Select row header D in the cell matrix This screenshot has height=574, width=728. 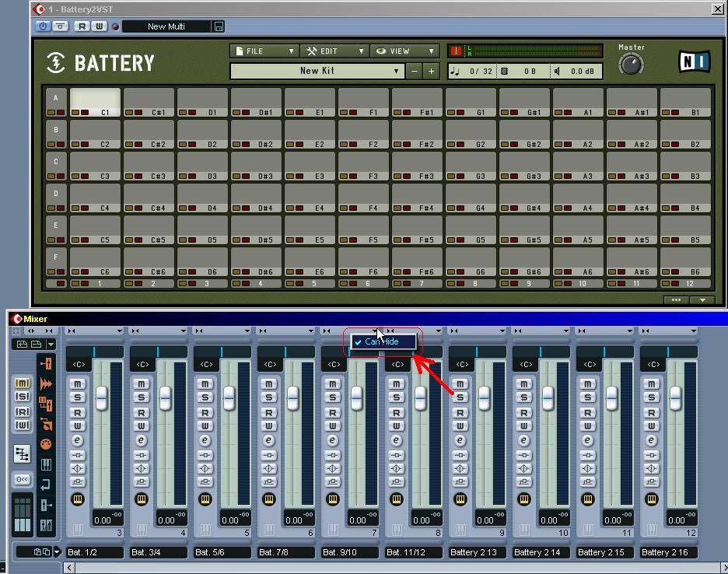(56, 198)
